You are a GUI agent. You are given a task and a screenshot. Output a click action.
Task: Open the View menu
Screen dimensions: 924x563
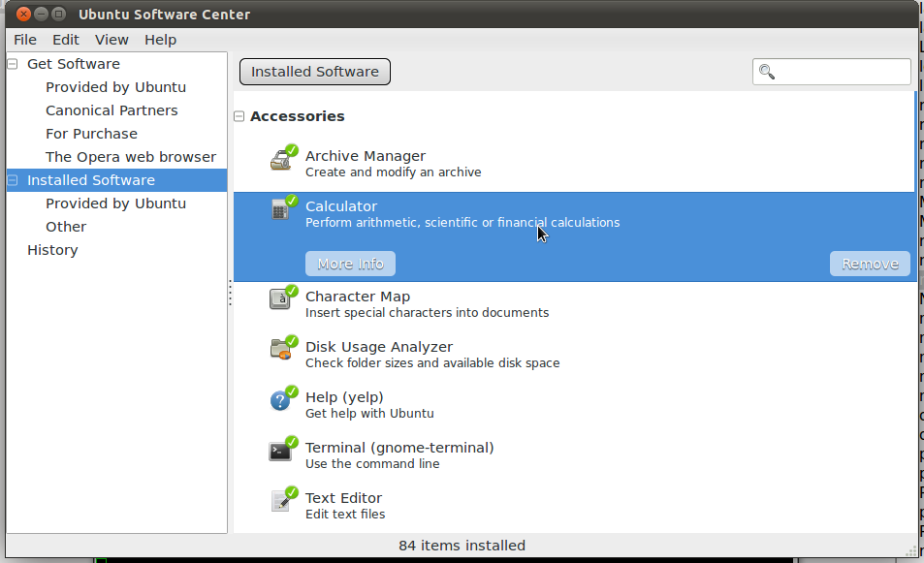click(112, 40)
